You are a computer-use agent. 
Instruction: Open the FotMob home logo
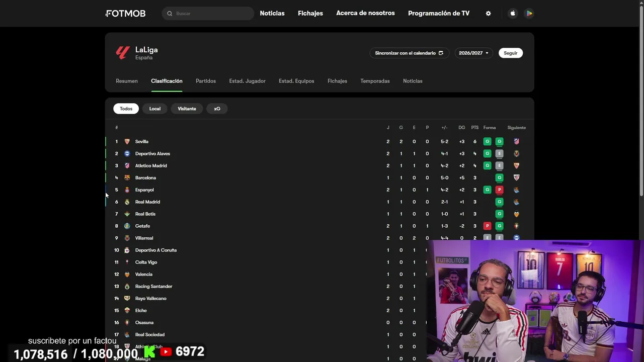coord(125,14)
